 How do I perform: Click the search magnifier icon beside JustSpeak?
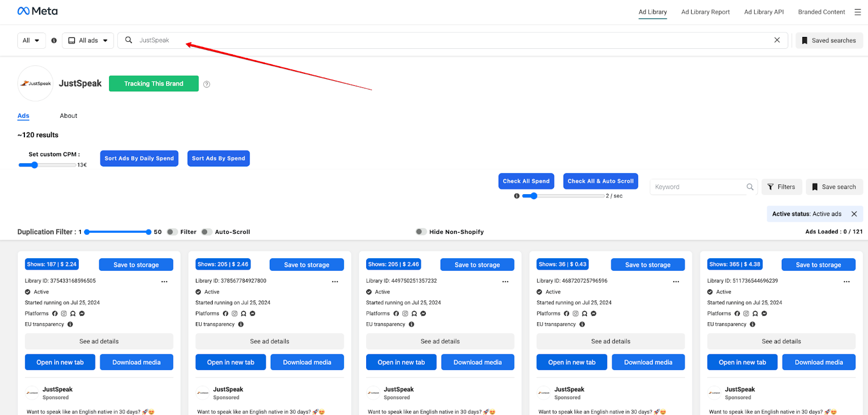(x=129, y=40)
